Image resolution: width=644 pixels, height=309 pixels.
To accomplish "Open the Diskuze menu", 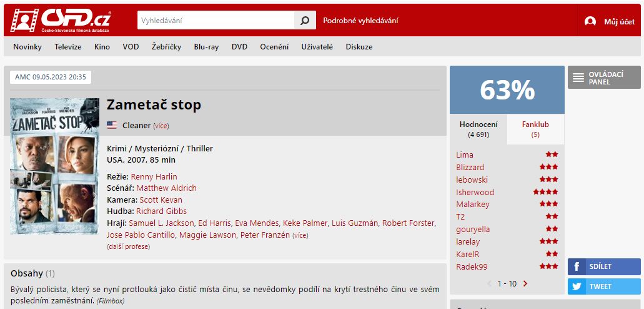I will click(359, 47).
